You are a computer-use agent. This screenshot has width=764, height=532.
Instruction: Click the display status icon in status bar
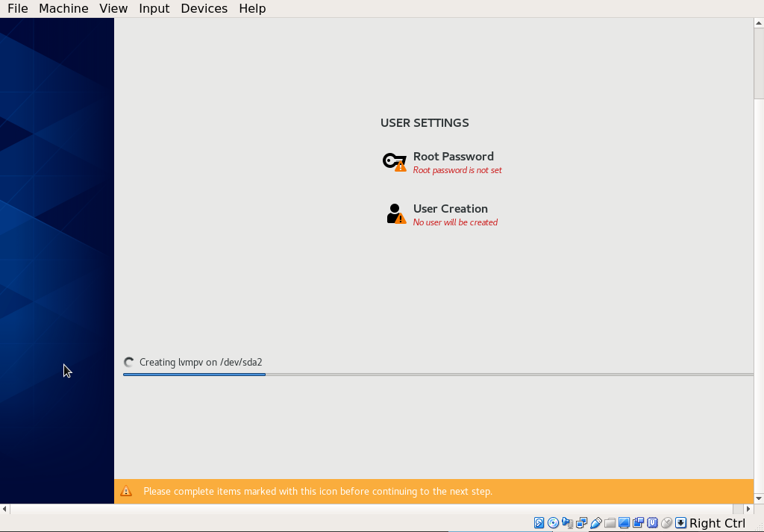coord(623,523)
